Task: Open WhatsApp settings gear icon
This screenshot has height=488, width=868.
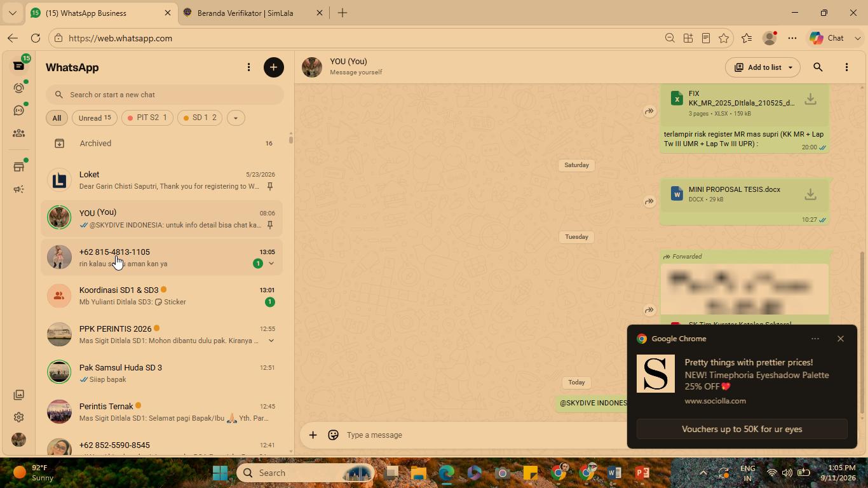Action: (18, 417)
